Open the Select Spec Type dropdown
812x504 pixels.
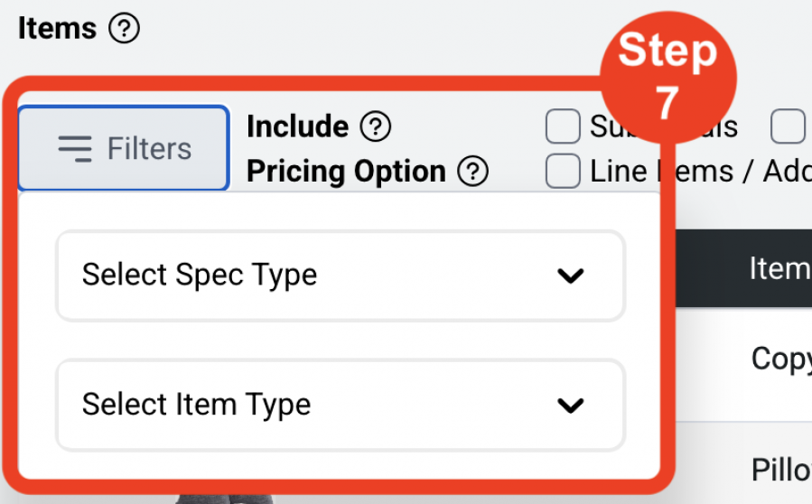(x=341, y=275)
